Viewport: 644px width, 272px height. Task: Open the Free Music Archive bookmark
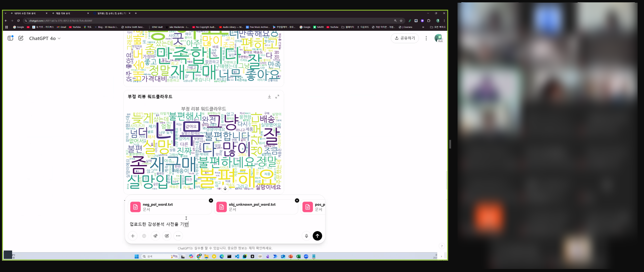click(258, 27)
